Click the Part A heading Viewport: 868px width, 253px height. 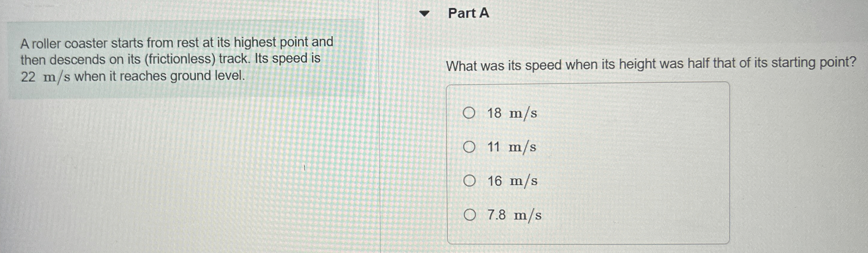tap(468, 13)
